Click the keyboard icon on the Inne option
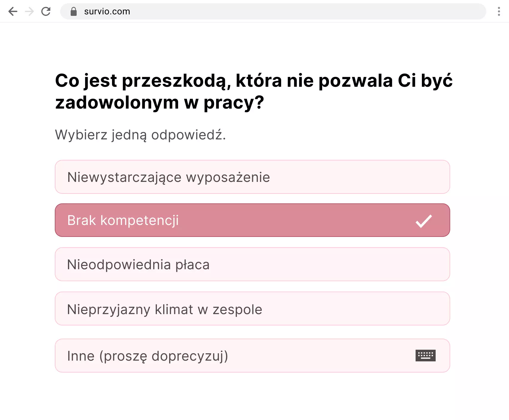 pyautogui.click(x=425, y=355)
